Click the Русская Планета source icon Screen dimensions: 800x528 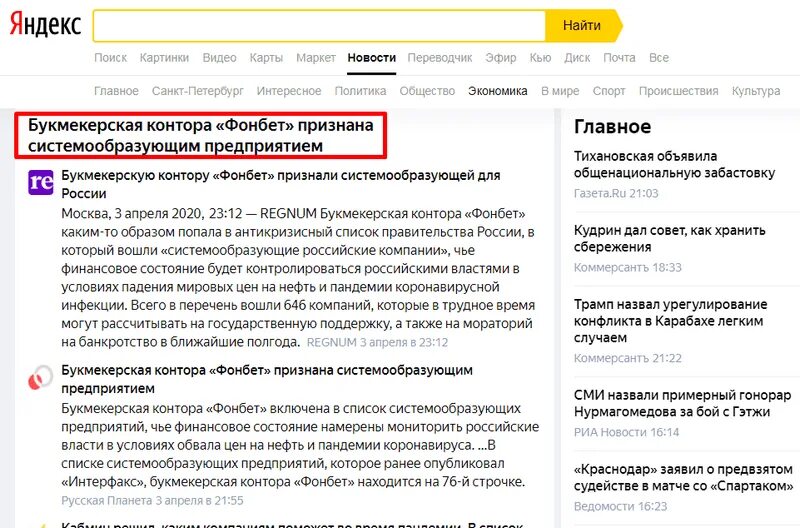tap(40, 378)
